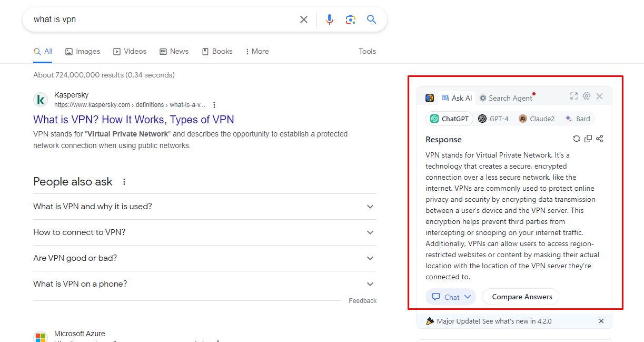
Task: Copy the AI response
Action: tap(588, 138)
